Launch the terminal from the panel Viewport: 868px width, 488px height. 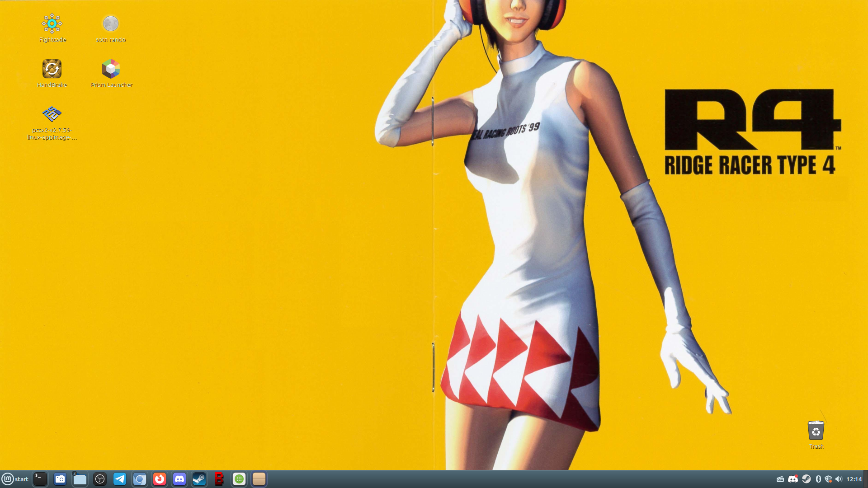tap(40, 479)
